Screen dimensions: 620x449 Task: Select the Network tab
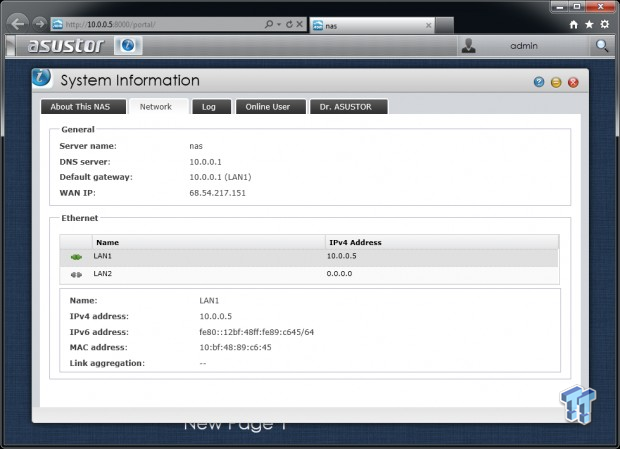(x=159, y=107)
